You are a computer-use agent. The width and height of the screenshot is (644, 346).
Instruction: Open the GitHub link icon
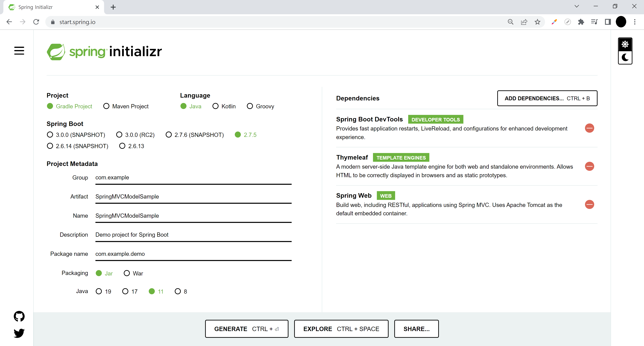pos(19,316)
